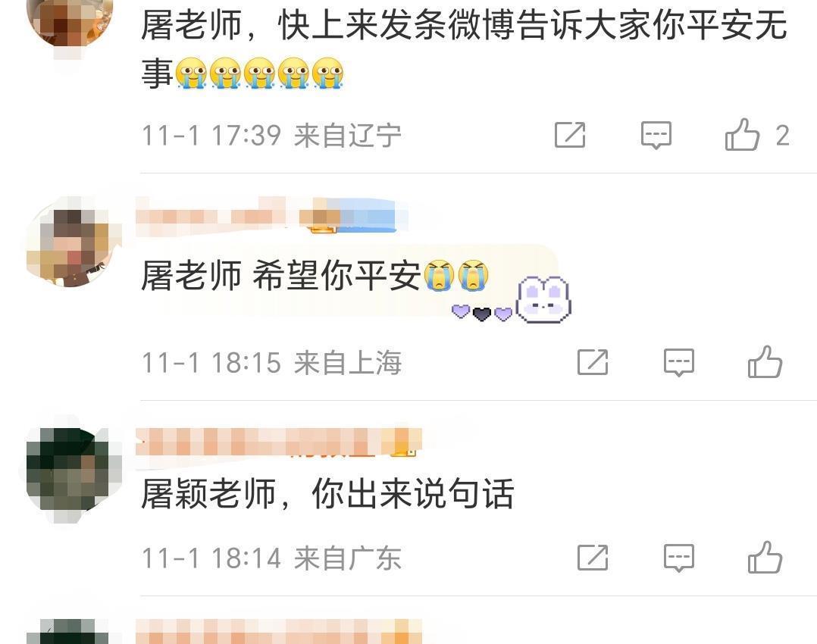817x644 pixels.
Task: Repost the 18:15 comment from 上海
Action: 593,362
